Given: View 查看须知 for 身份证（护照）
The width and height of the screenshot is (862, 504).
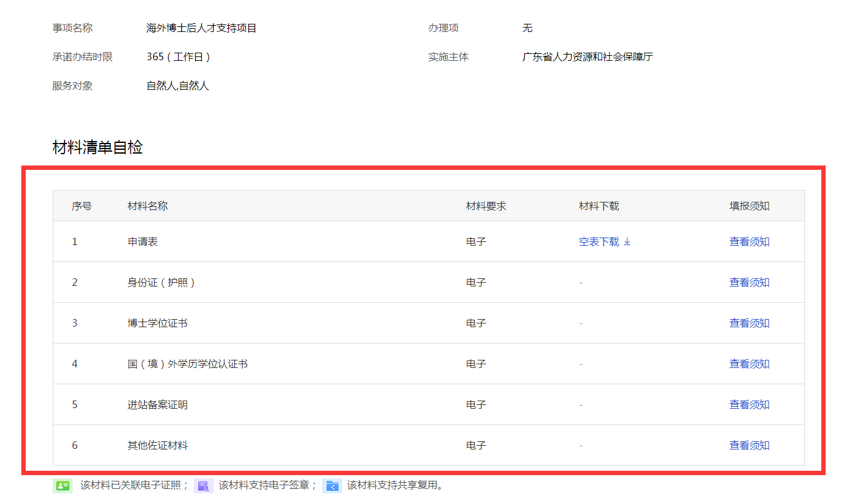Looking at the screenshot, I should tap(749, 283).
